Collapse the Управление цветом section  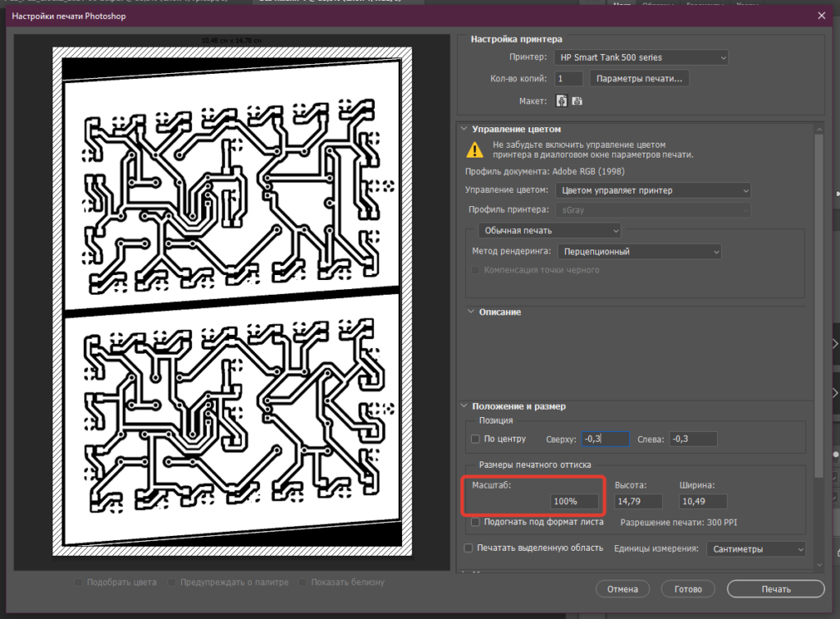[464, 129]
